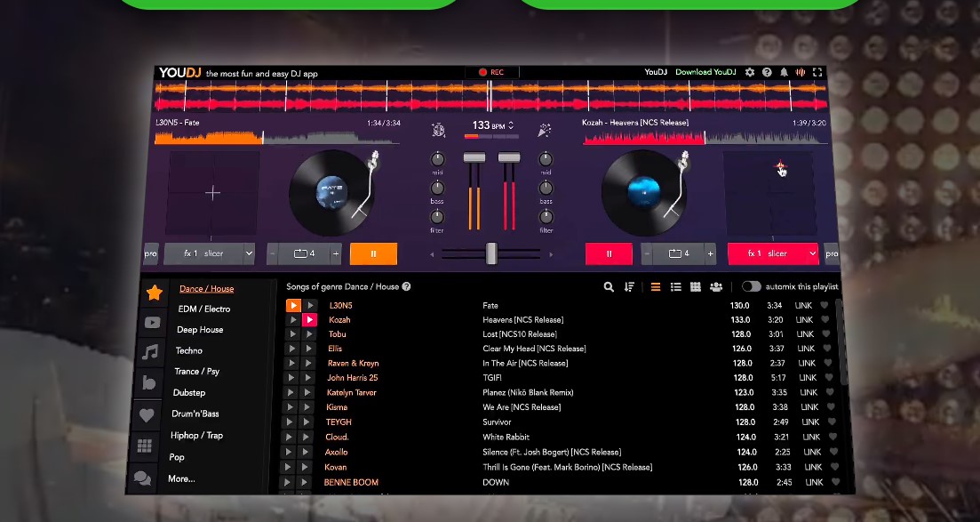Click the left deck pro button
Image resolution: width=980 pixels, height=522 pixels.
click(x=151, y=253)
